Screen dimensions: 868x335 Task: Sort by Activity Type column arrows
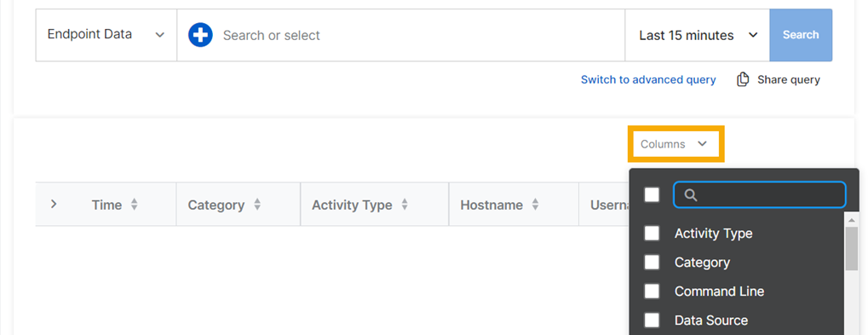405,205
